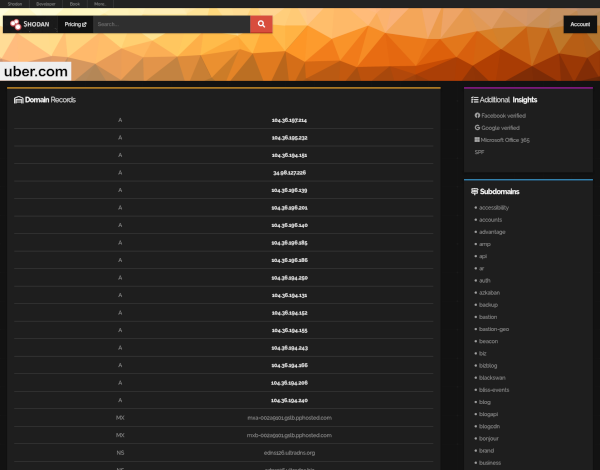Click the Account button
The height and width of the screenshot is (470, 600).
tap(580, 24)
